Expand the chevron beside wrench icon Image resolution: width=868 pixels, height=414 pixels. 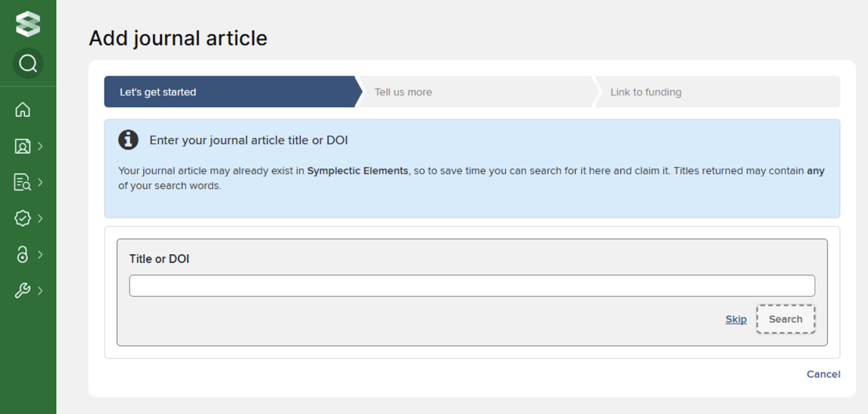click(x=40, y=291)
